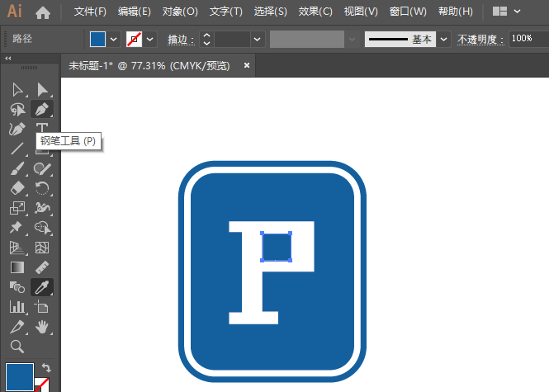Activate the Eyedropper tool

tap(41, 287)
